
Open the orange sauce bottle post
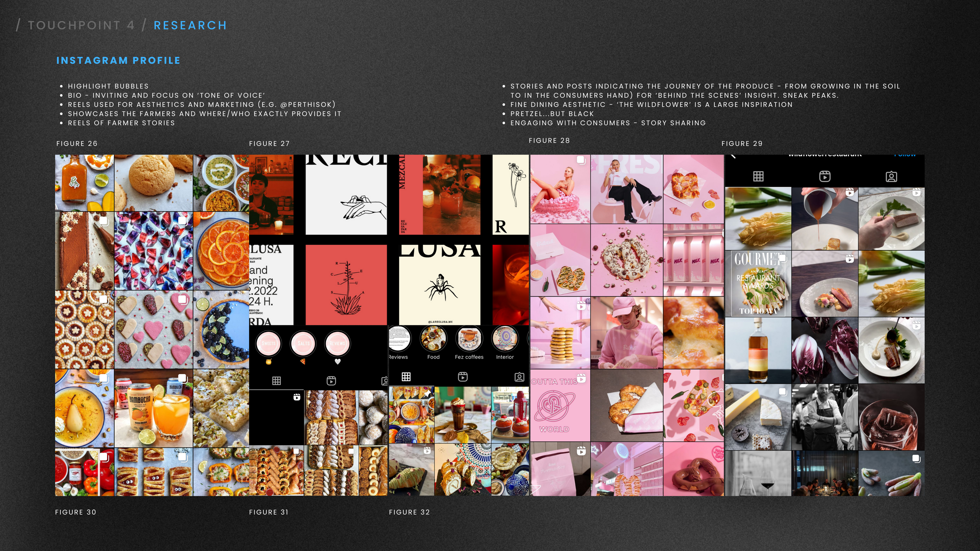(84, 183)
